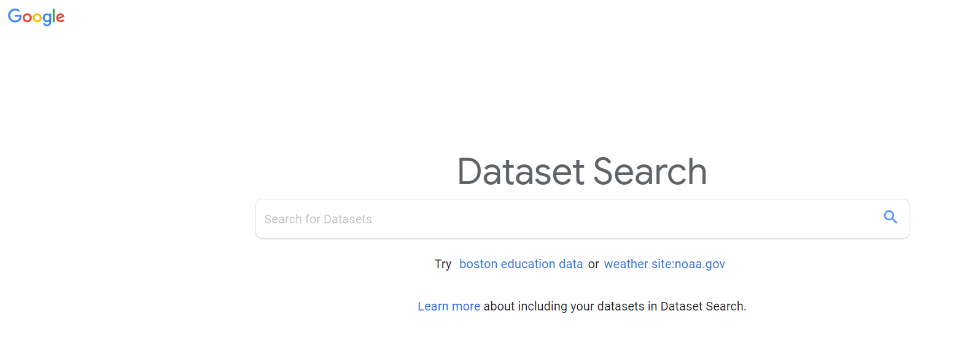Click the yellow letter o in the Google logo
This screenshot has height=362, width=980.
click(x=37, y=18)
